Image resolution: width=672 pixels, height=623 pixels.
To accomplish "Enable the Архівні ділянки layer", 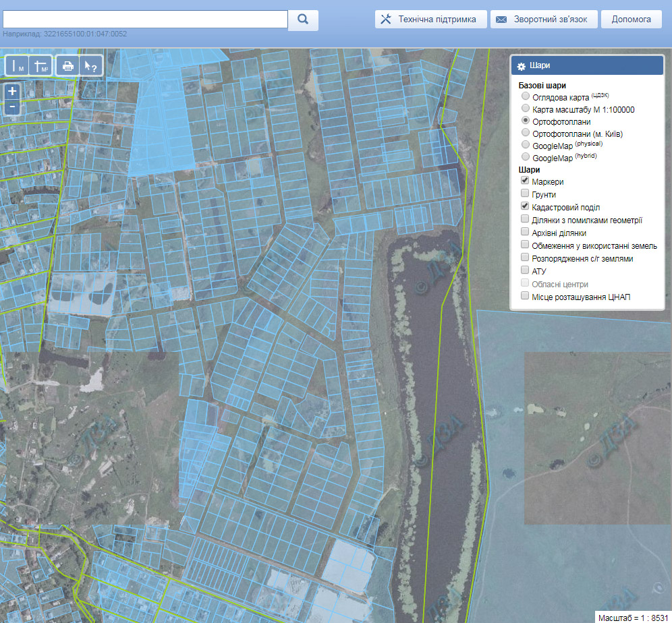I will click(524, 232).
